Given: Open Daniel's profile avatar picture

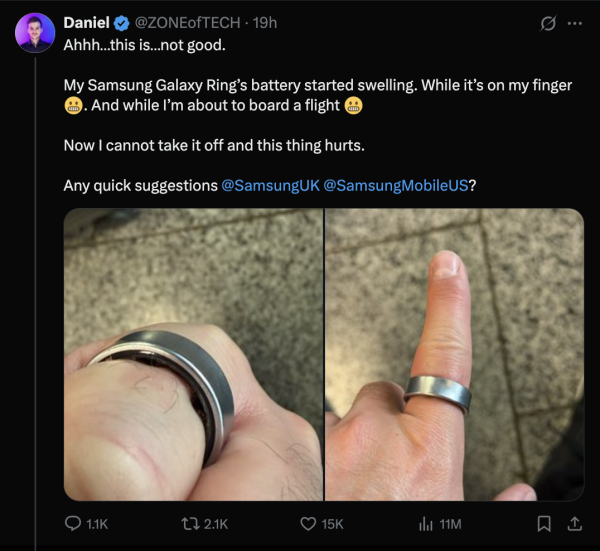Looking at the screenshot, I should pyautogui.click(x=35, y=34).
